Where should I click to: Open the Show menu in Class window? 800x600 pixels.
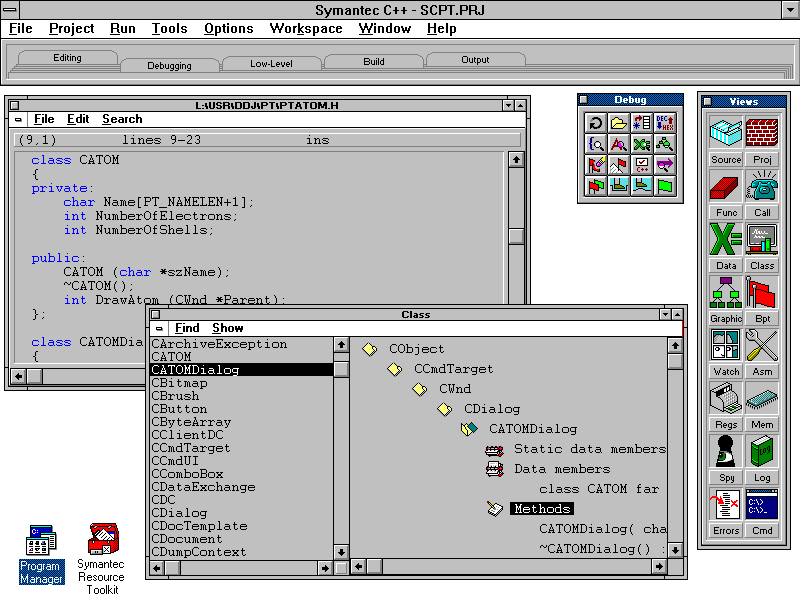(227, 328)
